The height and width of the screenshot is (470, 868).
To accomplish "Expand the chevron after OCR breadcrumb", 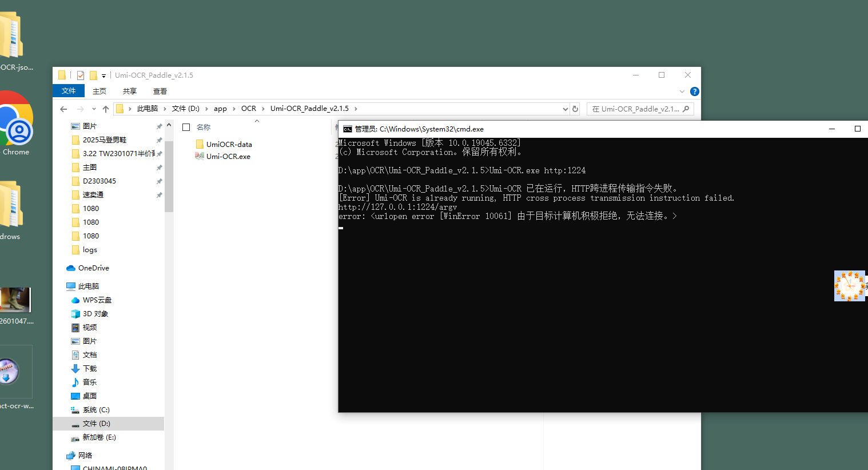I will 263,109.
